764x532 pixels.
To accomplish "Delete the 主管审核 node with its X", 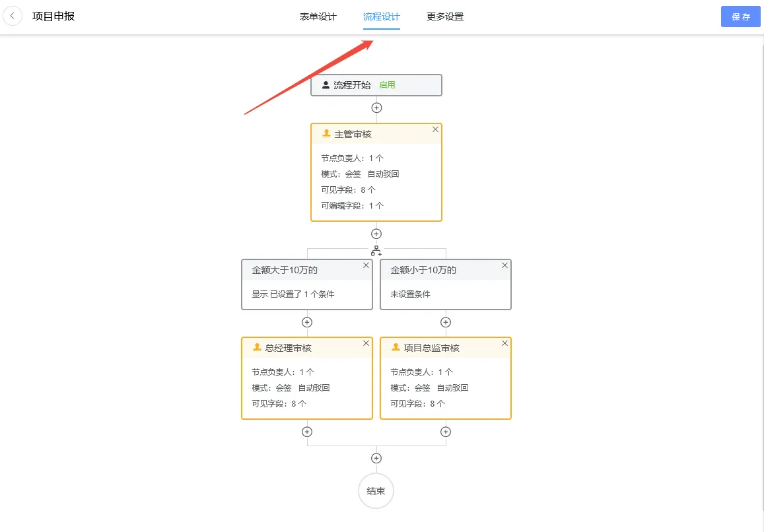I will coord(435,129).
